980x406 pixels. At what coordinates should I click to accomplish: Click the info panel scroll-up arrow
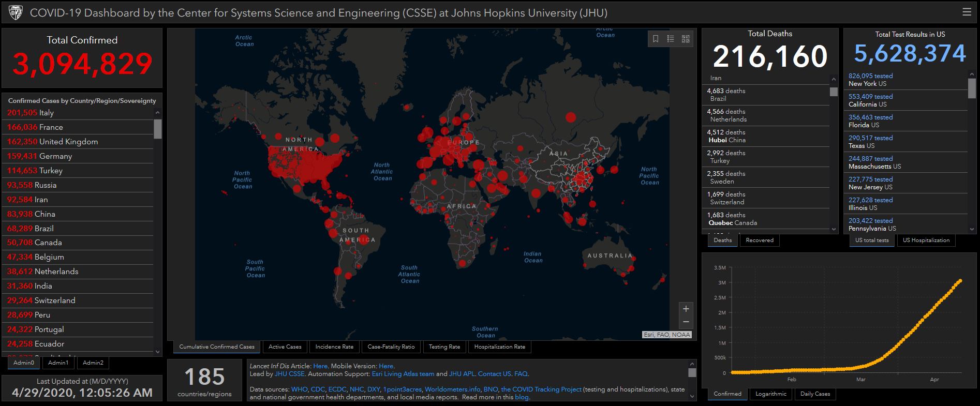point(692,364)
